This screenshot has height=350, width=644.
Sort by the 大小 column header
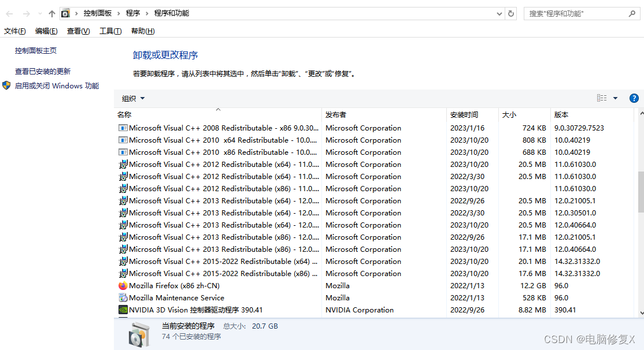pyautogui.click(x=524, y=115)
